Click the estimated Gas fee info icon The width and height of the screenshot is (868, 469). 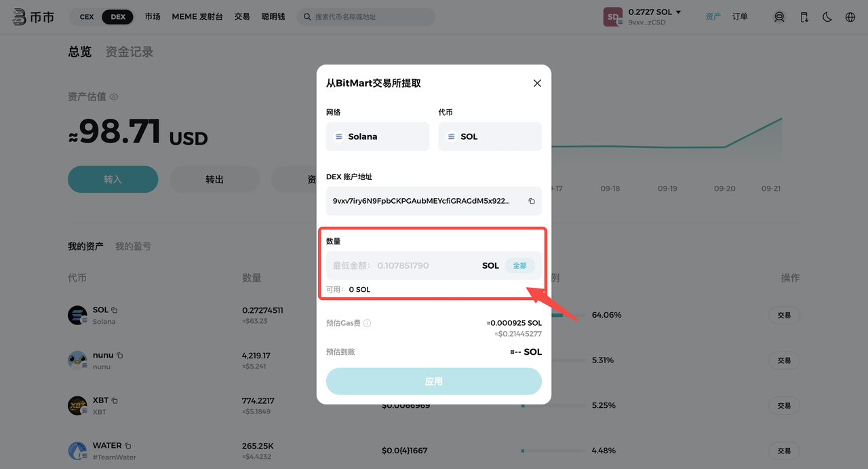pyautogui.click(x=368, y=324)
